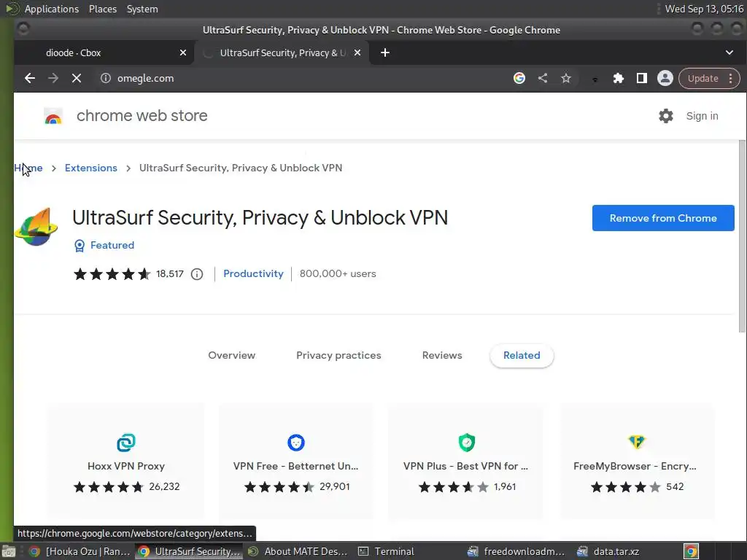Click the Chrome icon in the taskbar tray
Image resolution: width=747 pixels, height=560 pixels.
click(692, 551)
